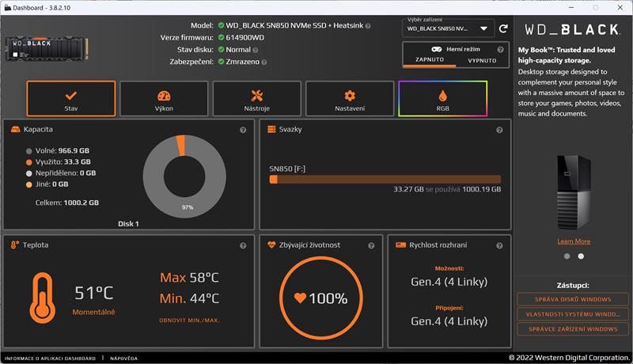The width and height of the screenshot is (633, 364).
Task: Click the WD_BLACK SSD product image
Action: (47, 49)
